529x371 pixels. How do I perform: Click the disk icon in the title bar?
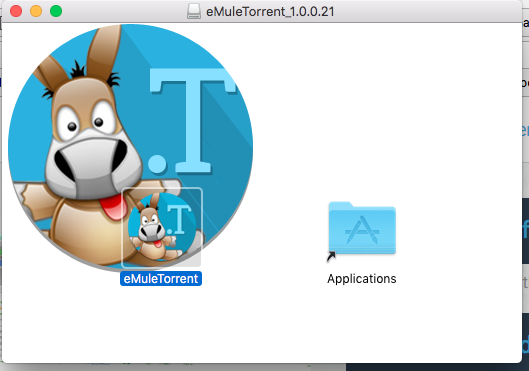[x=194, y=11]
